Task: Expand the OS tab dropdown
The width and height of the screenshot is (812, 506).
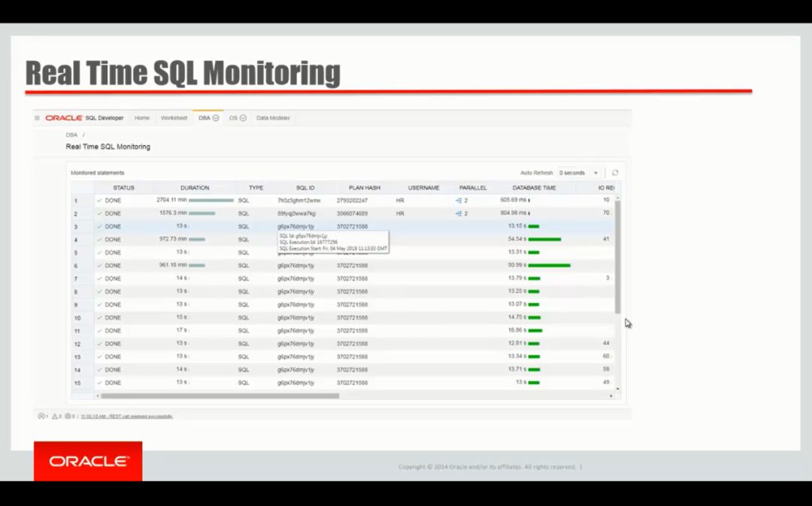Action: [243, 118]
